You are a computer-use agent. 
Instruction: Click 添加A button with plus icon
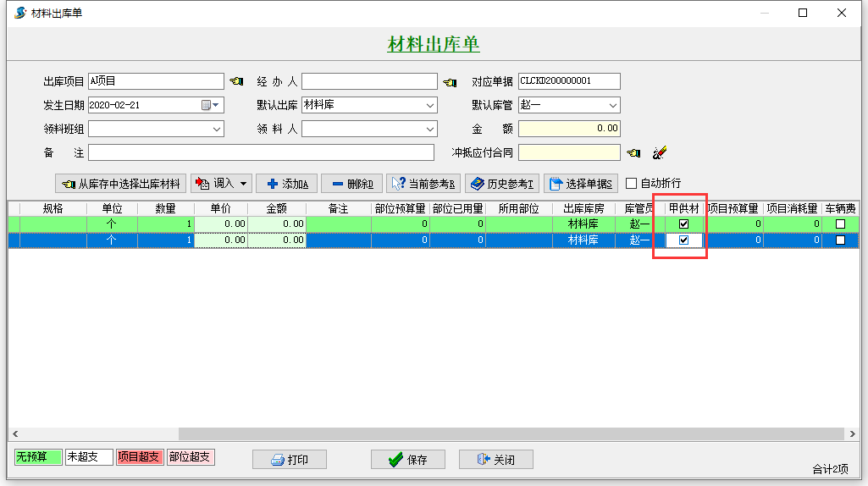click(286, 184)
